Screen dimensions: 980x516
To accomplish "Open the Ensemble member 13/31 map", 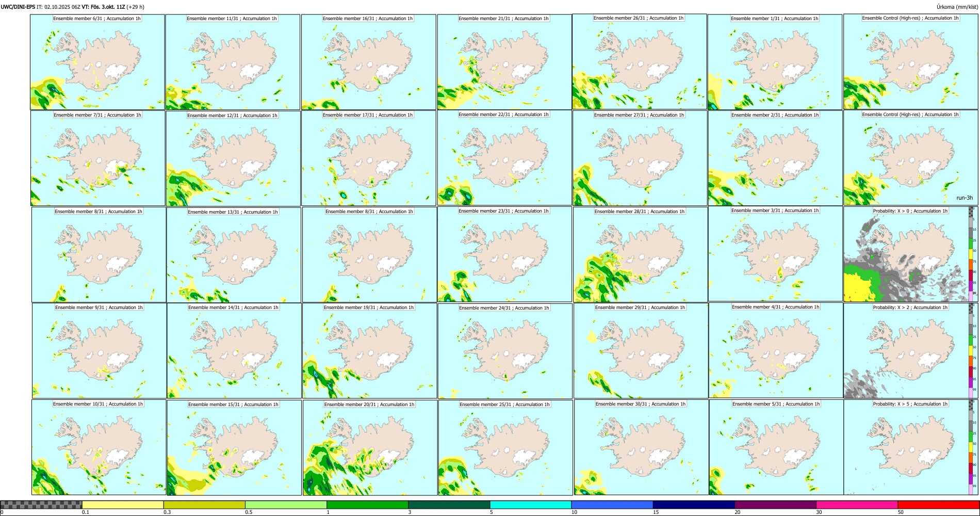I will coord(234,255).
